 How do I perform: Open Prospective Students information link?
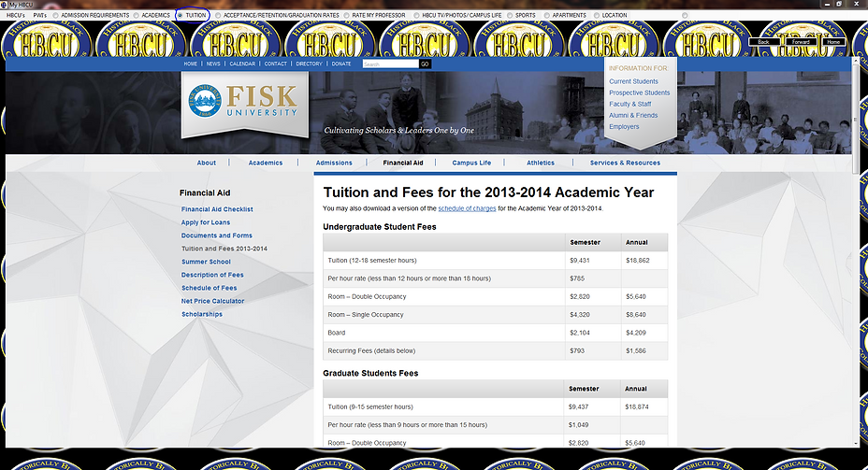pos(640,93)
